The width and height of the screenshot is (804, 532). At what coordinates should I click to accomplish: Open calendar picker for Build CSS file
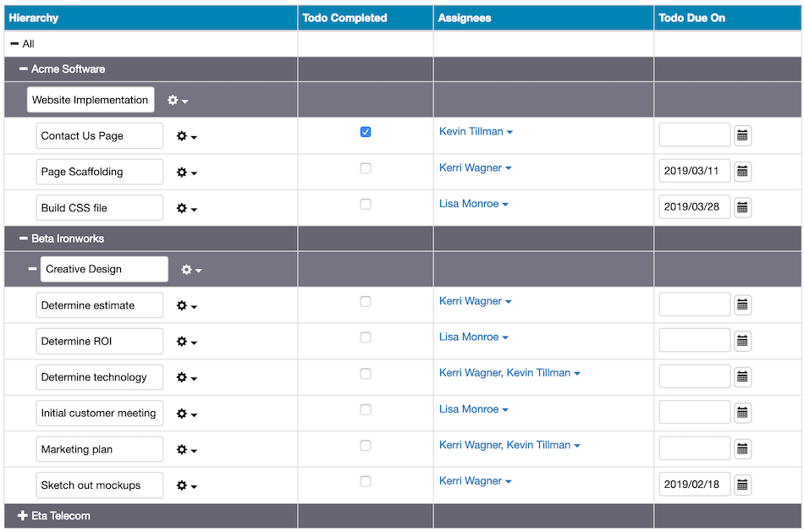point(742,207)
